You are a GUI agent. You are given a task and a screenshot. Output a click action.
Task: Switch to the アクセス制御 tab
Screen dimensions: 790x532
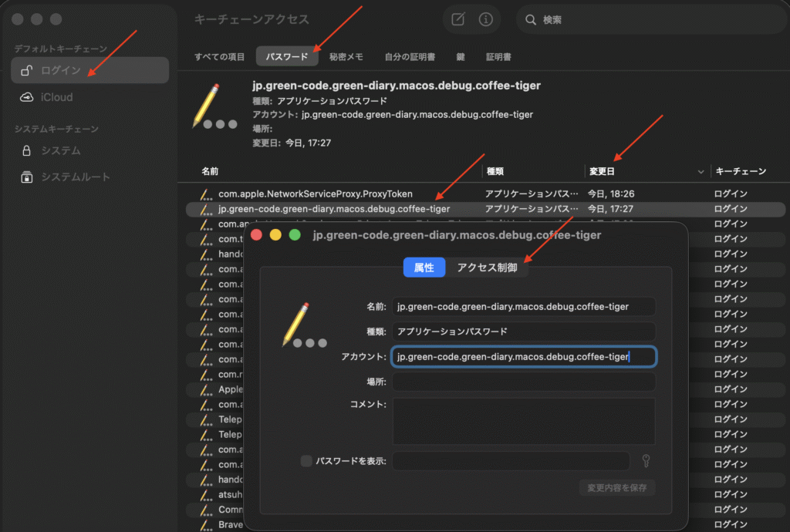487,268
